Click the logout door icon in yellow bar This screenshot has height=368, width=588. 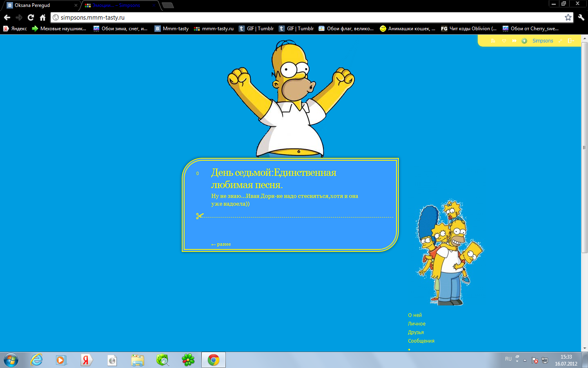click(571, 40)
